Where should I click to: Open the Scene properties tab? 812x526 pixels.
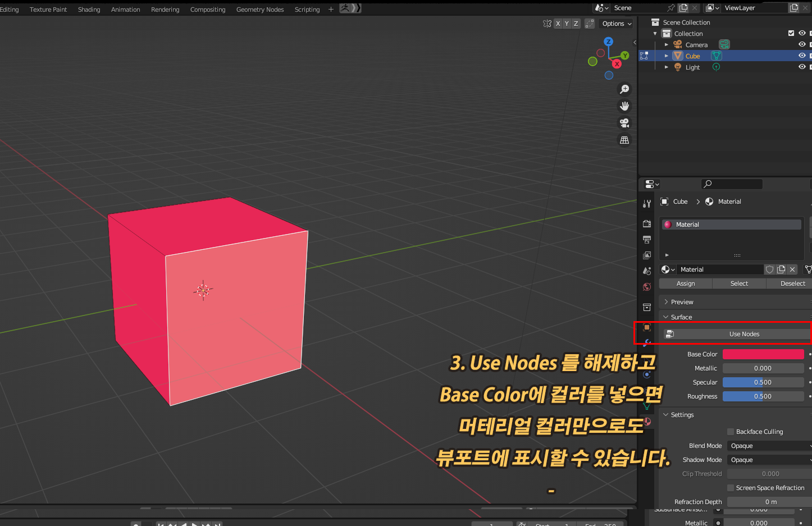coord(647,271)
